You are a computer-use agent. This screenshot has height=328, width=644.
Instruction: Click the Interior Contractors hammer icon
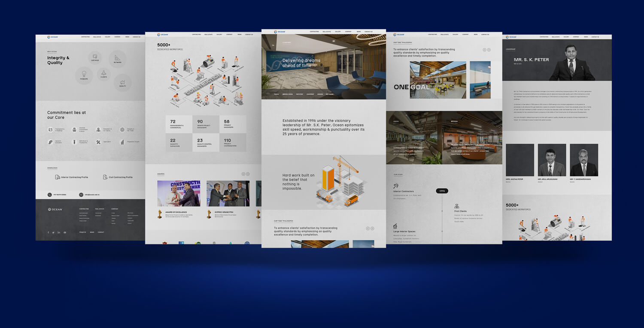point(395,186)
